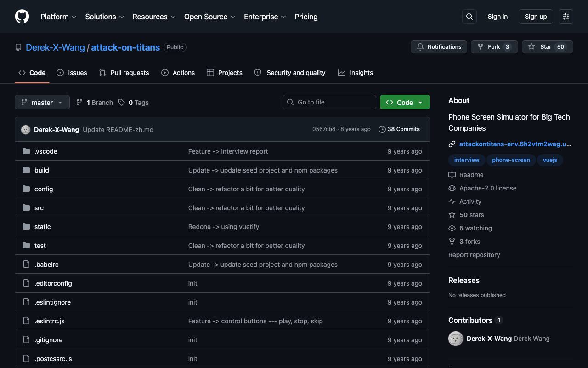Click Derek-X-Wang avatar in commit bar
This screenshot has width=588, height=368.
coord(26,130)
